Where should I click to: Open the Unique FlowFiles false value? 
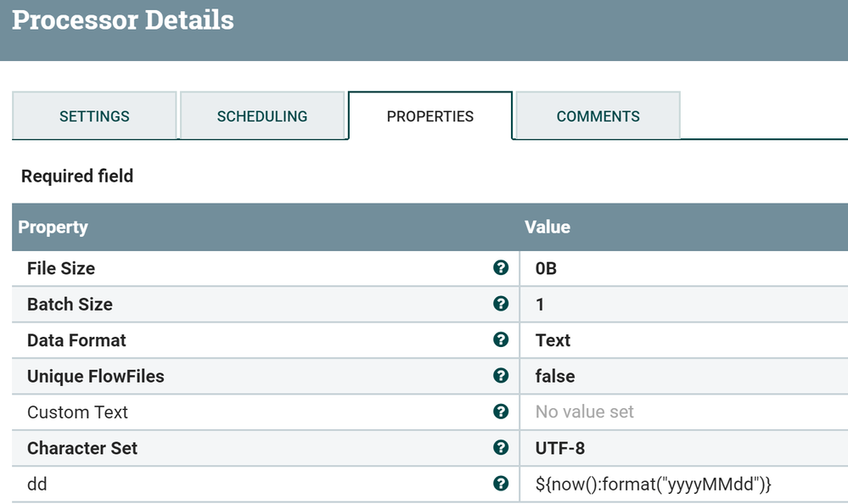point(555,376)
